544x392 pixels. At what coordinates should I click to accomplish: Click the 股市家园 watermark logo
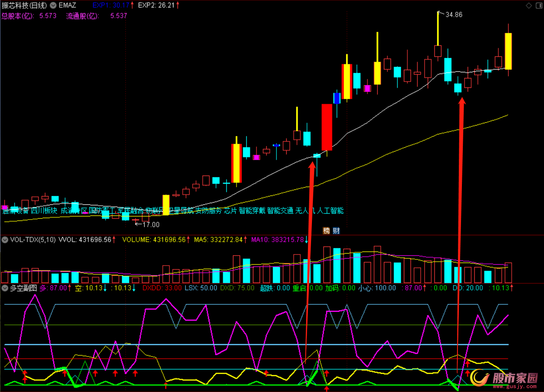click(x=505, y=378)
